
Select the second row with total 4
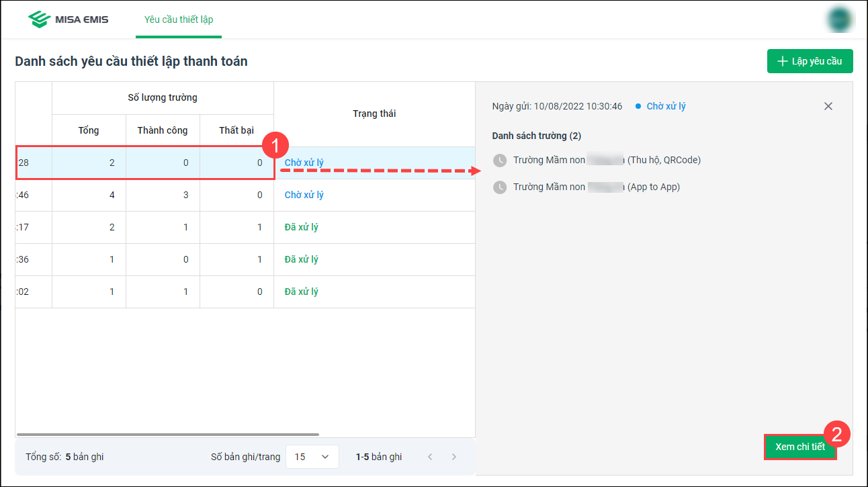[202, 195]
